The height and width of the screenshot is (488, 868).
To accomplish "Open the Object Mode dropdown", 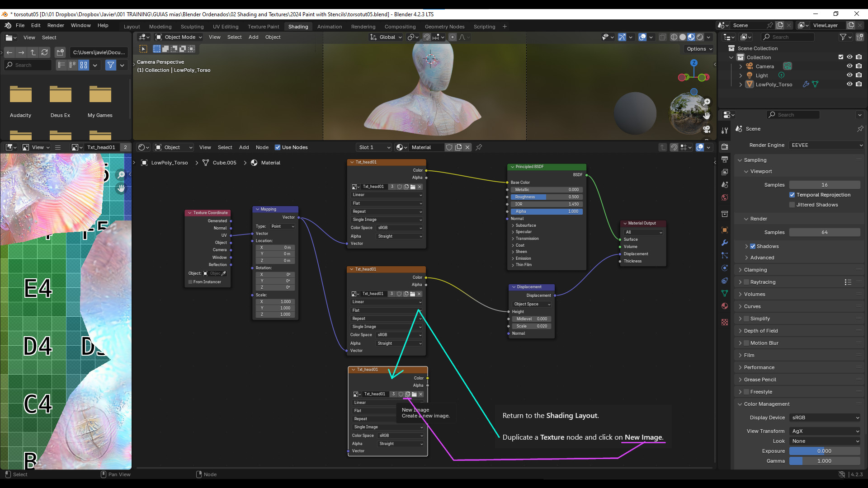I will 179,37.
